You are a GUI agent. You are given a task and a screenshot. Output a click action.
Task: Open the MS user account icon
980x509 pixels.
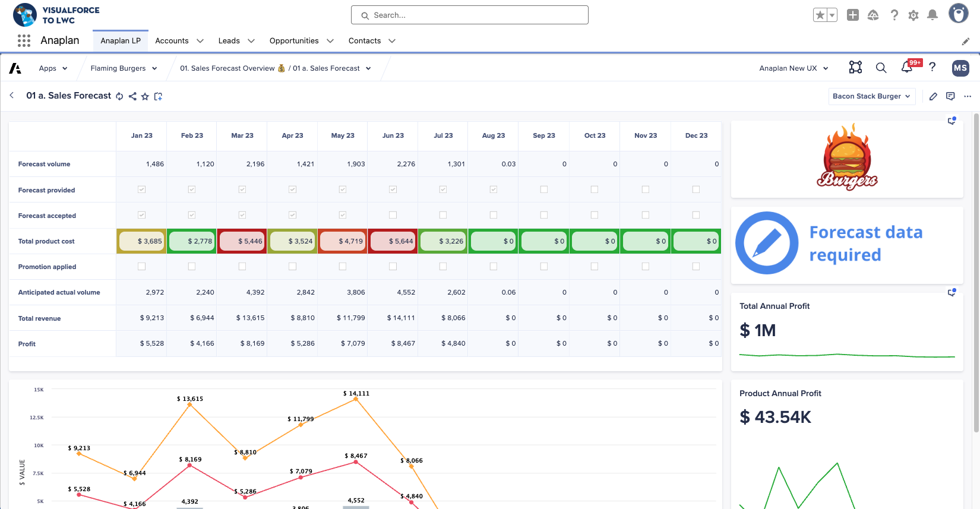pyautogui.click(x=960, y=68)
